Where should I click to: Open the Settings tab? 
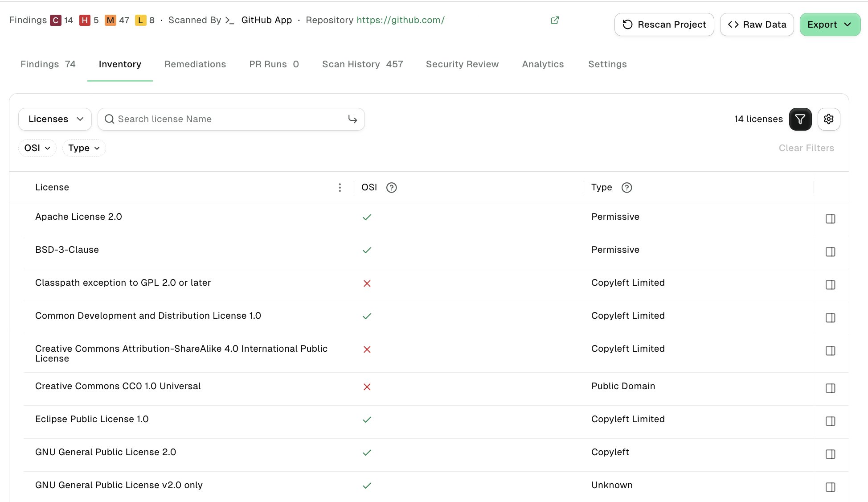[607, 64]
